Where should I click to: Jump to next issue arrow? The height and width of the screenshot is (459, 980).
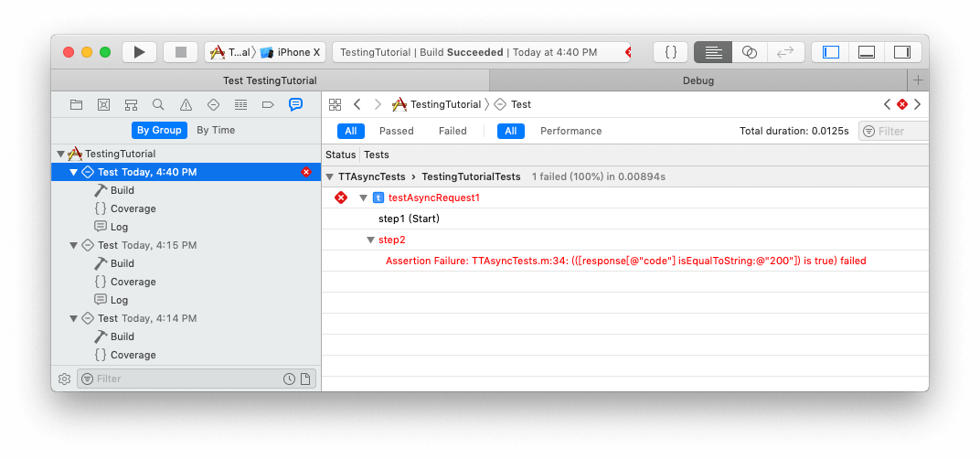coord(917,104)
